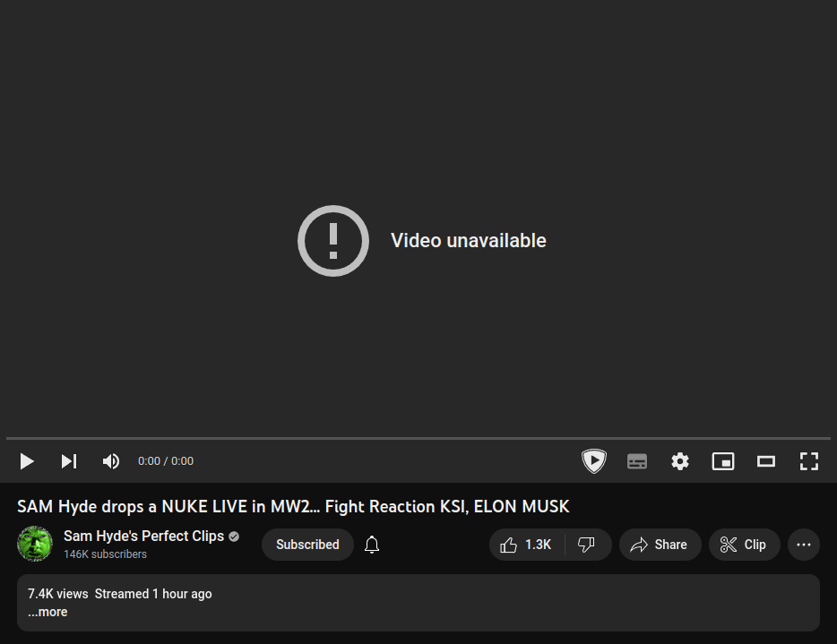
Task: Create a Clip with scissors button
Action: [744, 545]
